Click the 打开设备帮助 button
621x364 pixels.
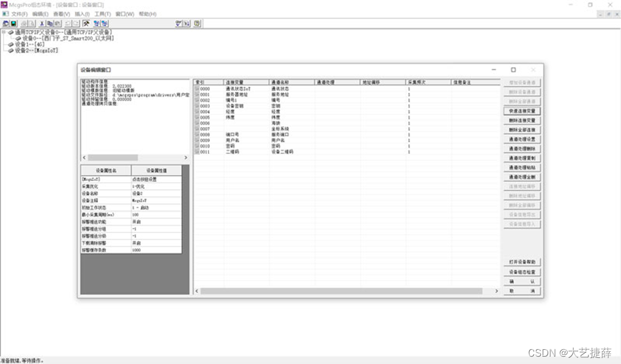pos(522,262)
